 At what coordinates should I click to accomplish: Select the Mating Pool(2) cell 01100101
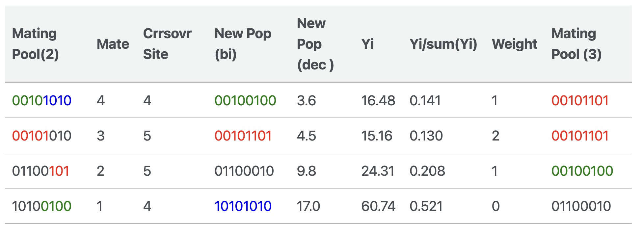coord(41,171)
